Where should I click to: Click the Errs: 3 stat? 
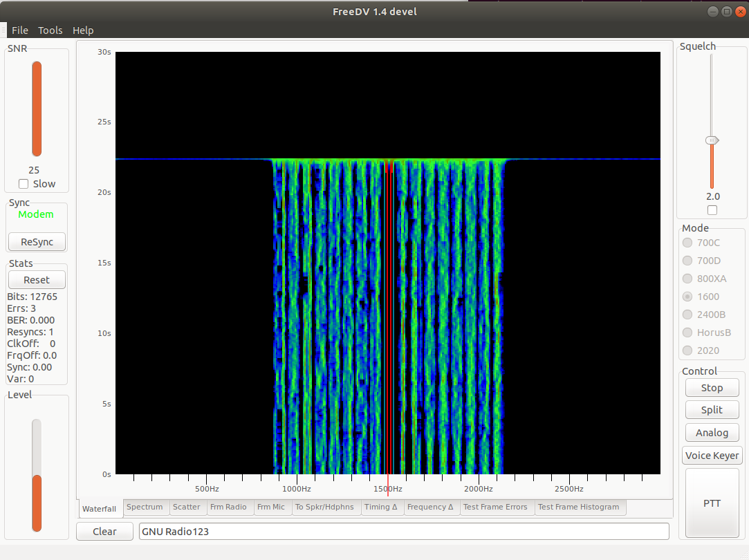click(x=21, y=308)
